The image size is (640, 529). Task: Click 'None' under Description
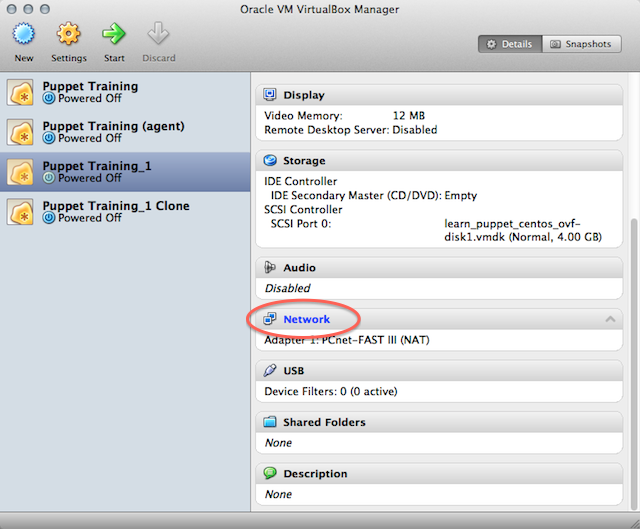tap(278, 494)
